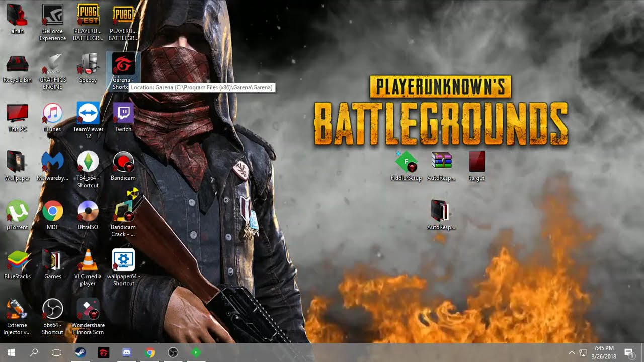Open the GeForce Experience shortcut
644x362 pixels.
[52, 23]
